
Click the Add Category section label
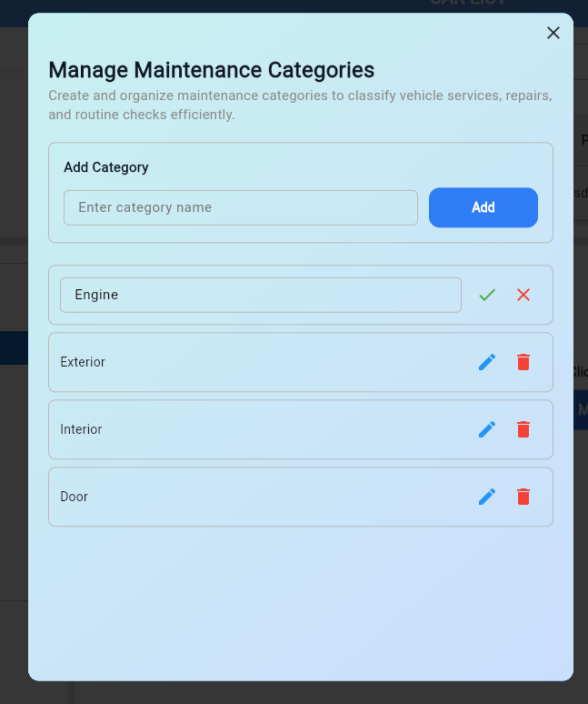pyautogui.click(x=106, y=167)
